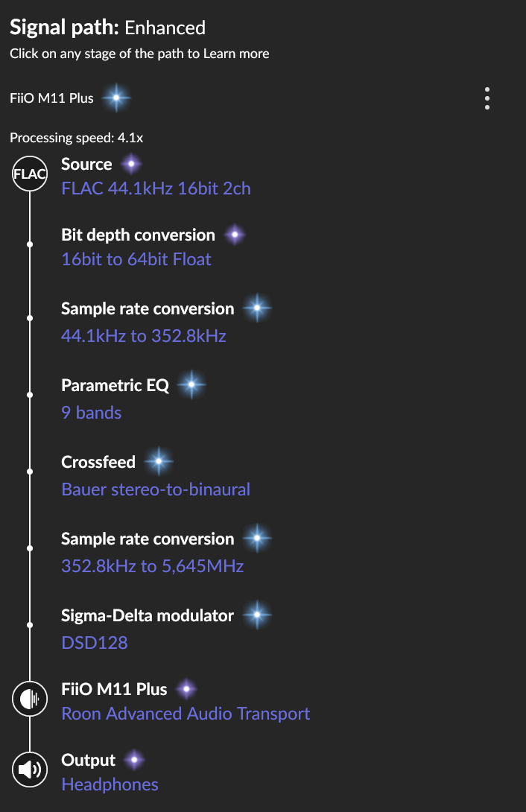526x812 pixels.
Task: Open the three-dot options menu
Action: pyautogui.click(x=487, y=98)
